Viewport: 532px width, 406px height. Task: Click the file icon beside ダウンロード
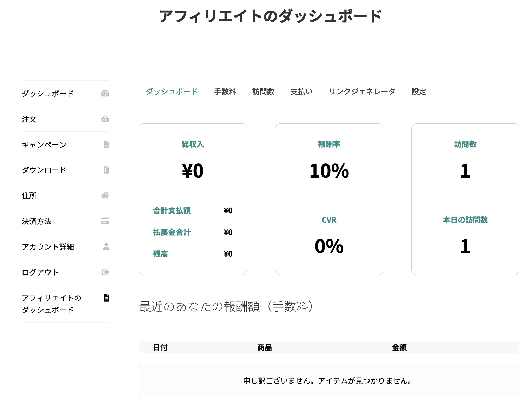pyautogui.click(x=107, y=170)
